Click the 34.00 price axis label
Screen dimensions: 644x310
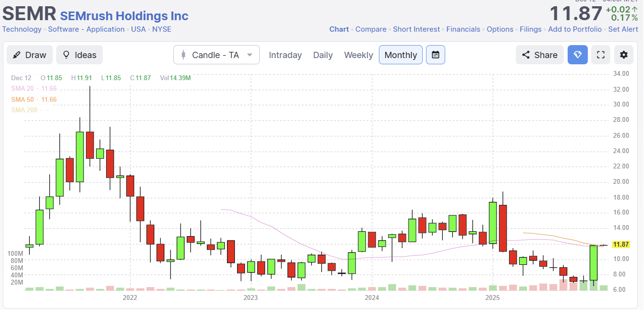pos(621,73)
